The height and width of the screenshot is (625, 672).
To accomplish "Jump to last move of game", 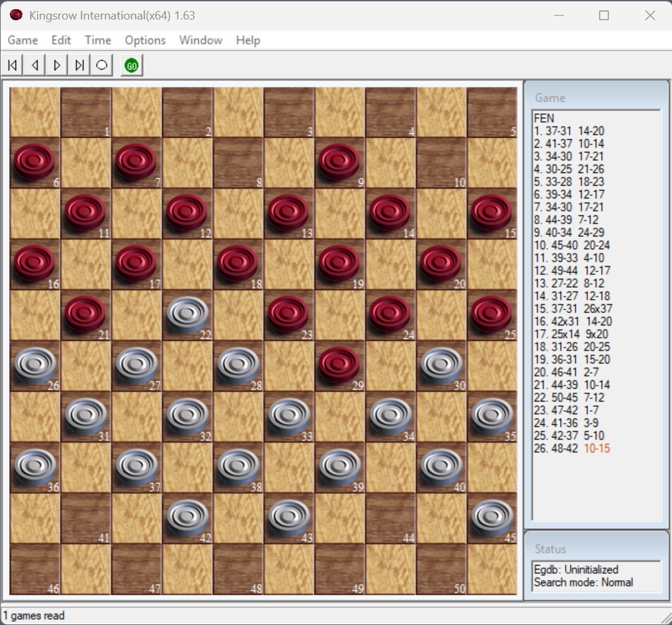I will tap(79, 65).
